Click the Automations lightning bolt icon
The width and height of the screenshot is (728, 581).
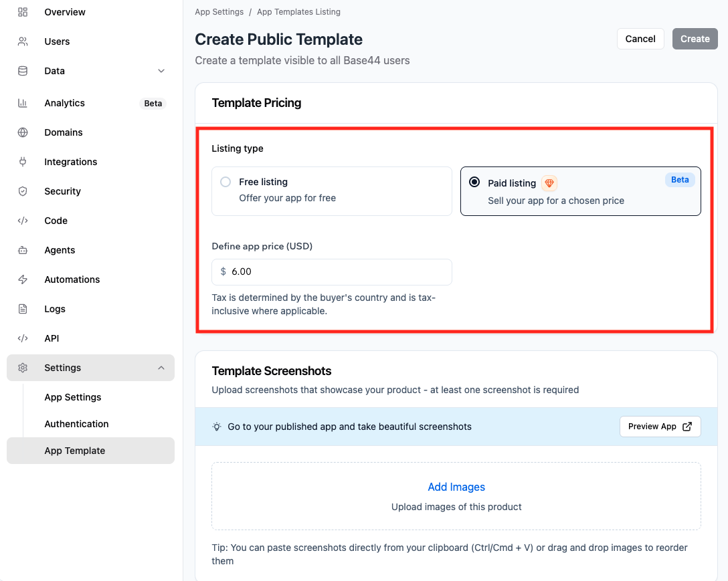[23, 279]
